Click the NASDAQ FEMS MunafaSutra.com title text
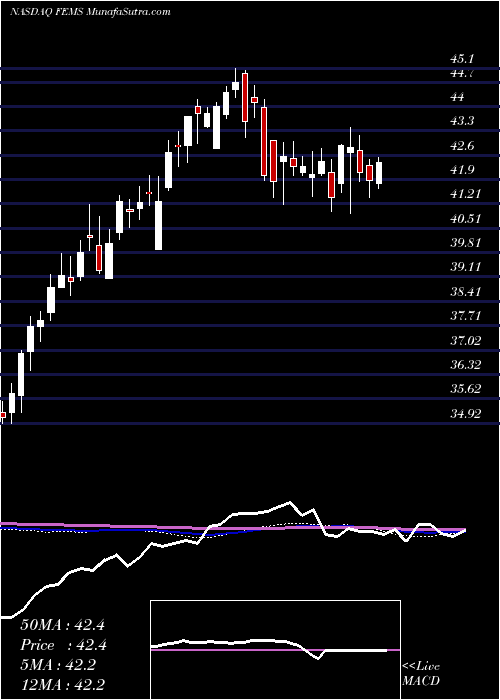500x700 pixels. pyautogui.click(x=90, y=11)
